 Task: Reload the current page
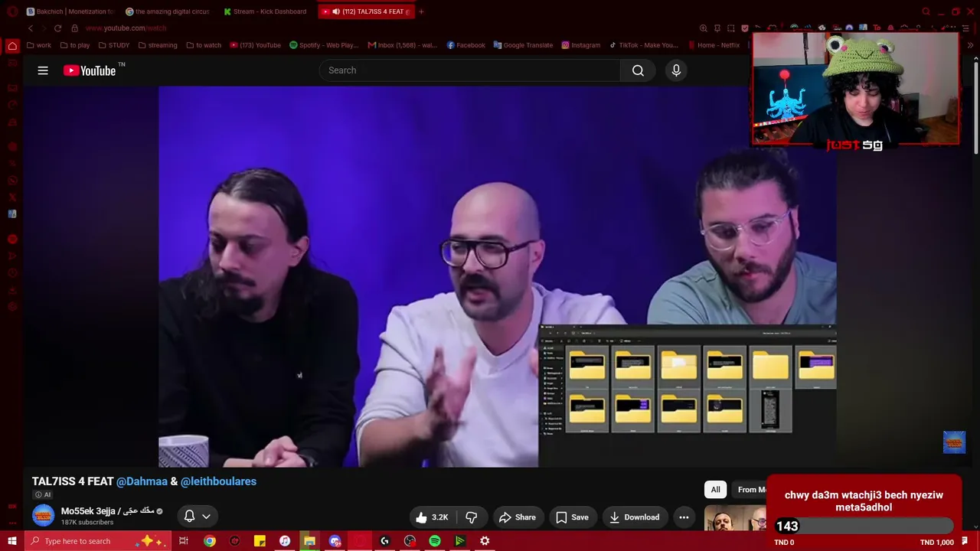[x=57, y=28]
